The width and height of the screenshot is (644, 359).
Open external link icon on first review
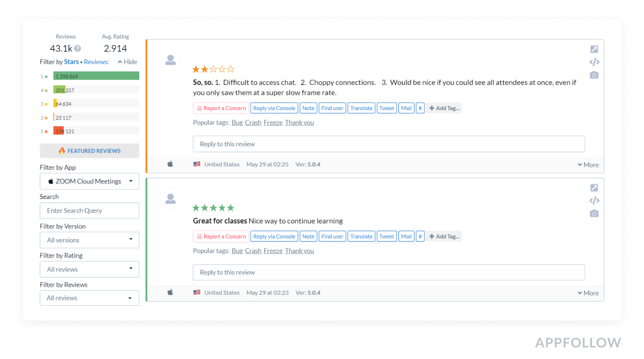tap(594, 49)
